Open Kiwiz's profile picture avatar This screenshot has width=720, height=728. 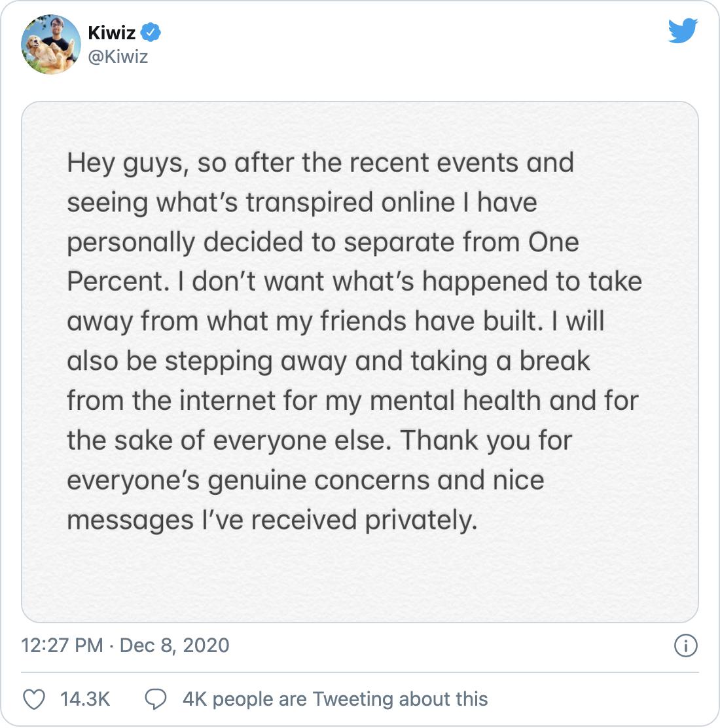50,44
